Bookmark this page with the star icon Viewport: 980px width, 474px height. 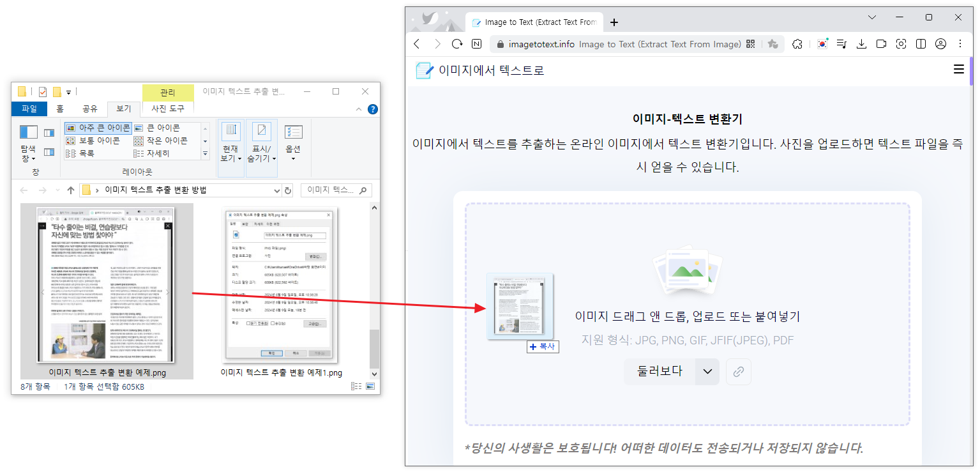[773, 44]
